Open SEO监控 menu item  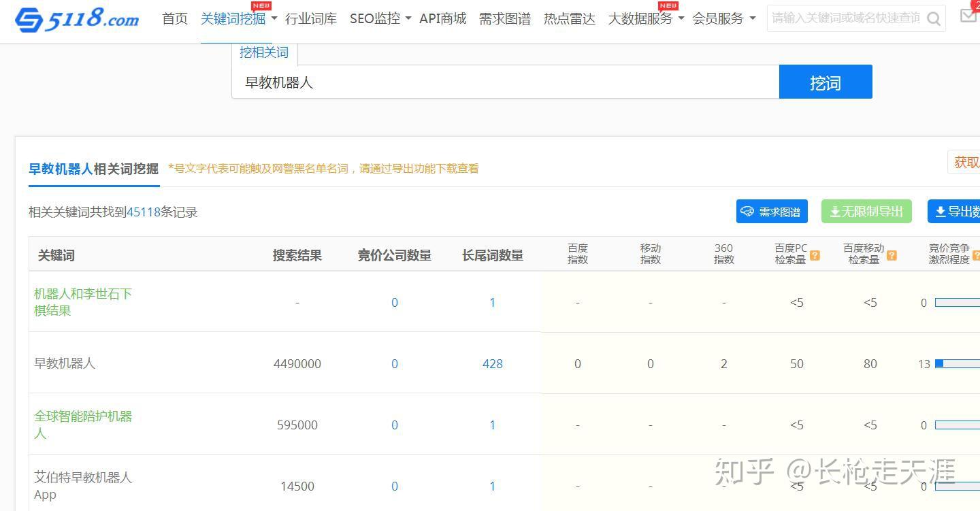375,19
